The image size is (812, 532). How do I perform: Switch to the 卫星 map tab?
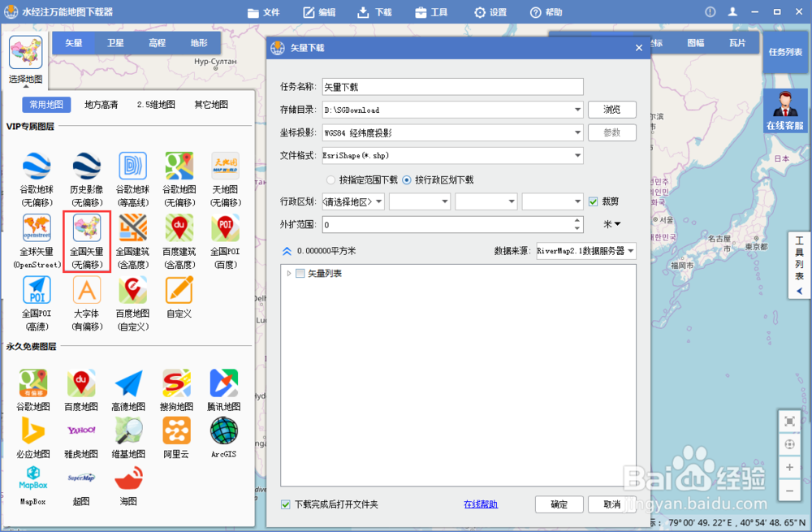pyautogui.click(x=115, y=43)
